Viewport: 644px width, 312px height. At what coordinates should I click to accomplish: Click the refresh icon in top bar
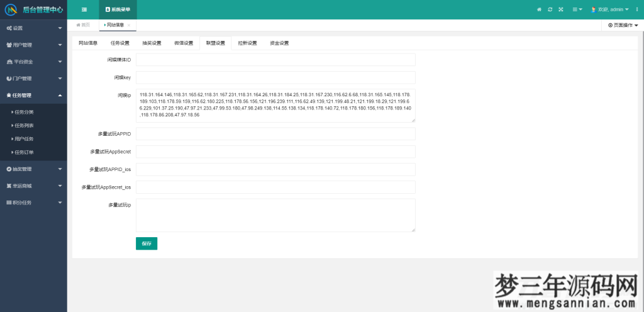pyautogui.click(x=550, y=9)
